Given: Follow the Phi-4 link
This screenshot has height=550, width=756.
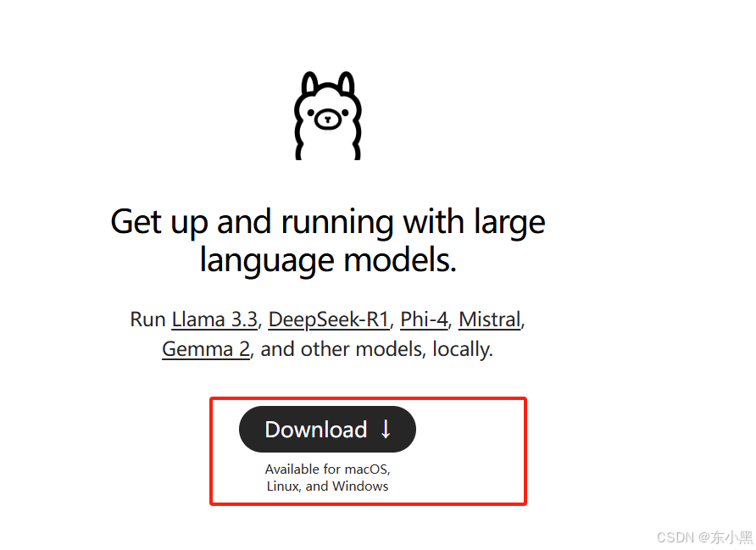Looking at the screenshot, I should point(425,319).
